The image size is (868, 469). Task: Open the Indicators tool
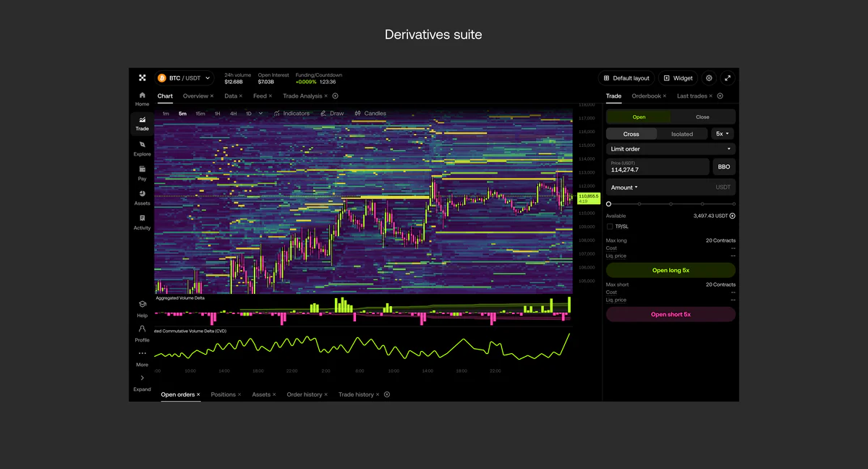[292, 114]
